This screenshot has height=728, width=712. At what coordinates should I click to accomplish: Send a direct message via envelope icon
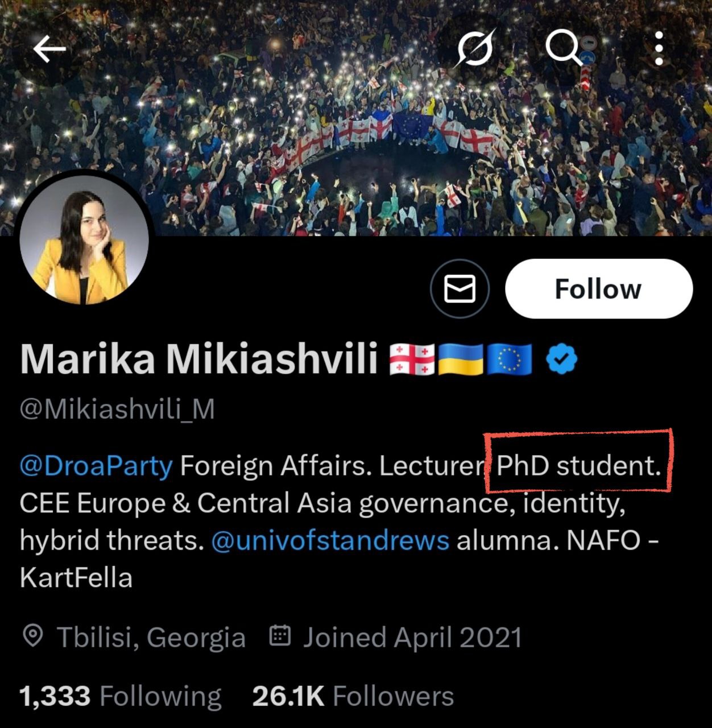coord(460,288)
